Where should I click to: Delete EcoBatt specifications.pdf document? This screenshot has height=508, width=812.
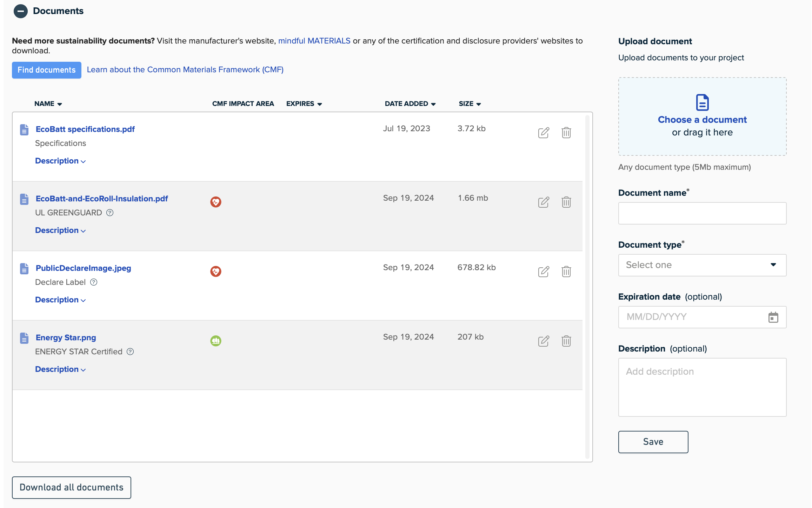point(566,133)
